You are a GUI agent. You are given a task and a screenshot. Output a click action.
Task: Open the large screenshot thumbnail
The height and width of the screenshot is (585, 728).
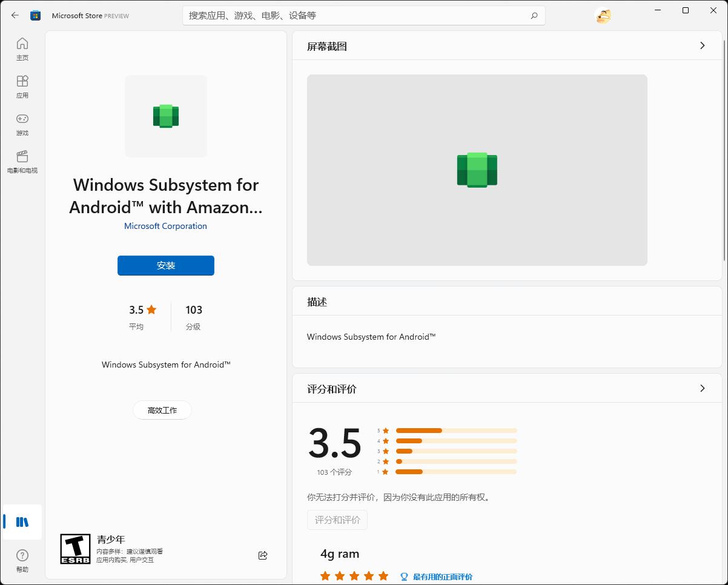tap(477, 170)
